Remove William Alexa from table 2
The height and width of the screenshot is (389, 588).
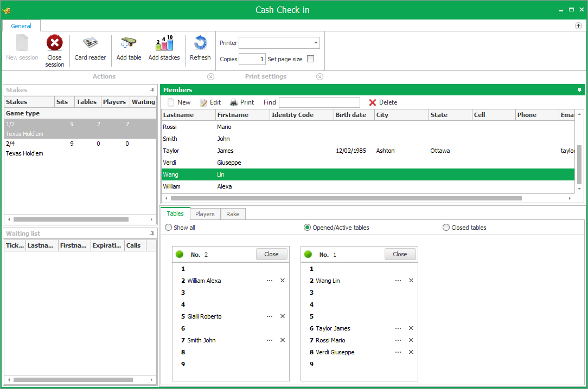[283, 281]
